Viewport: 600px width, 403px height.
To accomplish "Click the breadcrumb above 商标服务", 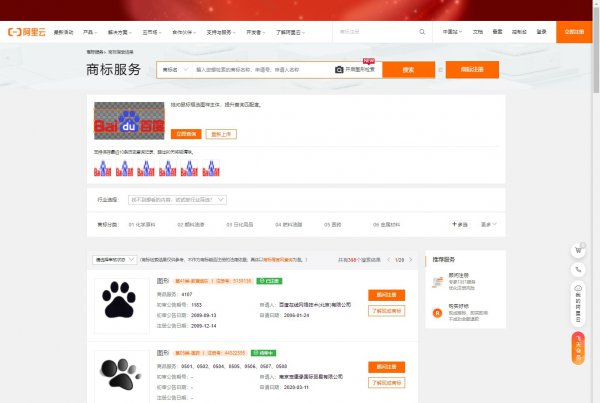I will [x=110, y=52].
